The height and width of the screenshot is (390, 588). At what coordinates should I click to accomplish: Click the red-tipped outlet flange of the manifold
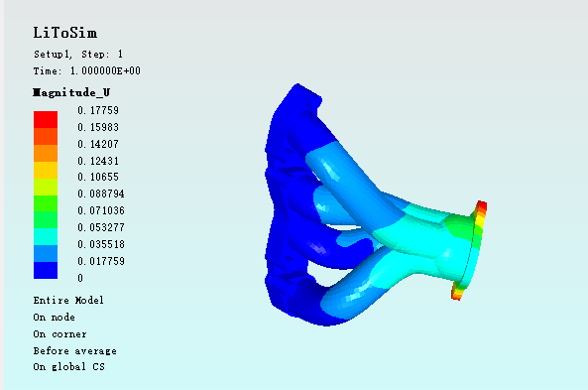coord(470,250)
